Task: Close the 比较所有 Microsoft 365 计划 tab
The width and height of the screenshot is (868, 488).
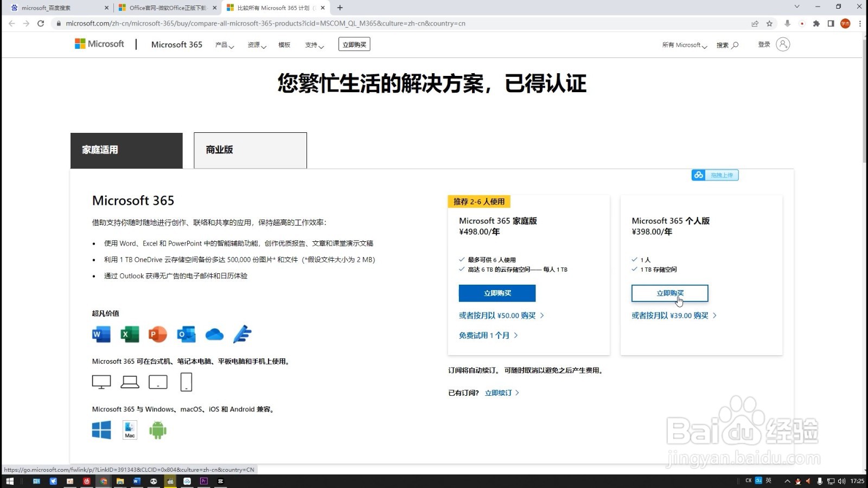Action: [323, 8]
